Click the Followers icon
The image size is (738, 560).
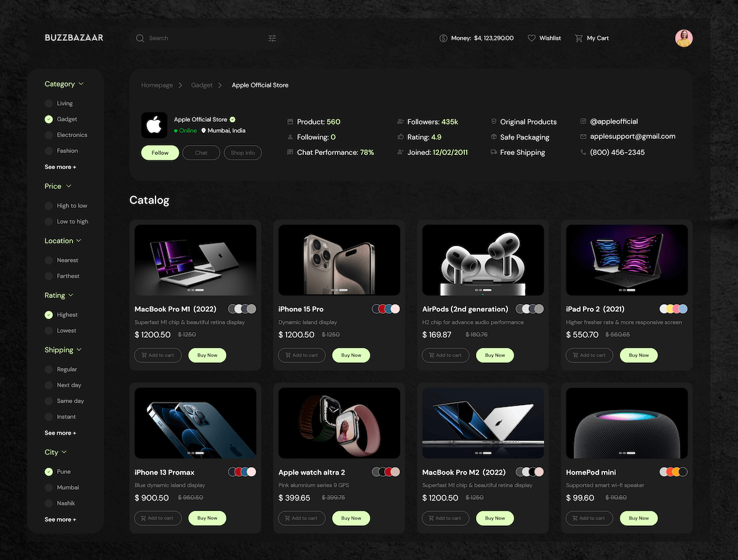click(x=400, y=122)
